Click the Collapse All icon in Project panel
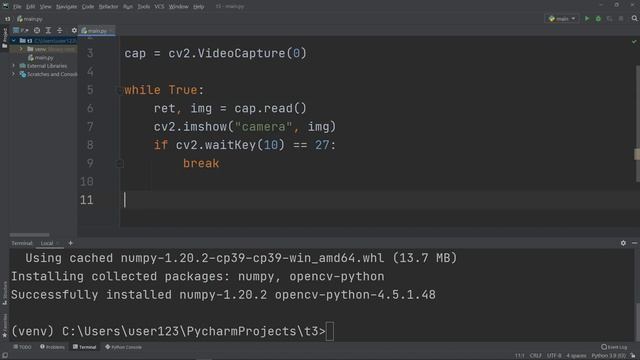This screenshot has width=640, height=360. pyautogui.click(x=60, y=30)
